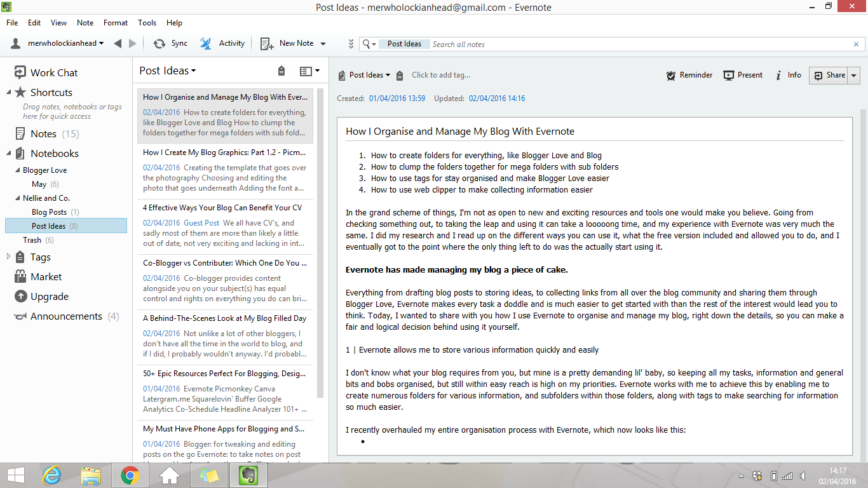The height and width of the screenshot is (488, 868).
Task: Open the Market section
Action: click(x=38, y=276)
